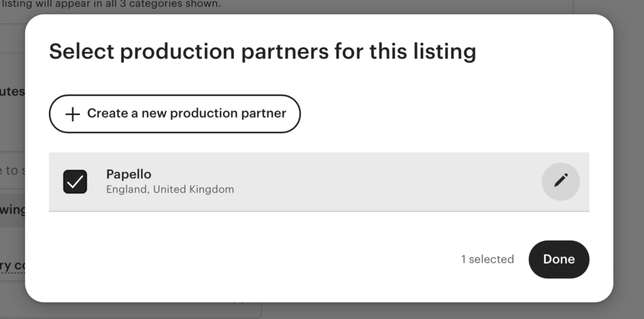Click the divider line beneath Papello row
The width and height of the screenshot is (644, 319).
click(x=319, y=211)
